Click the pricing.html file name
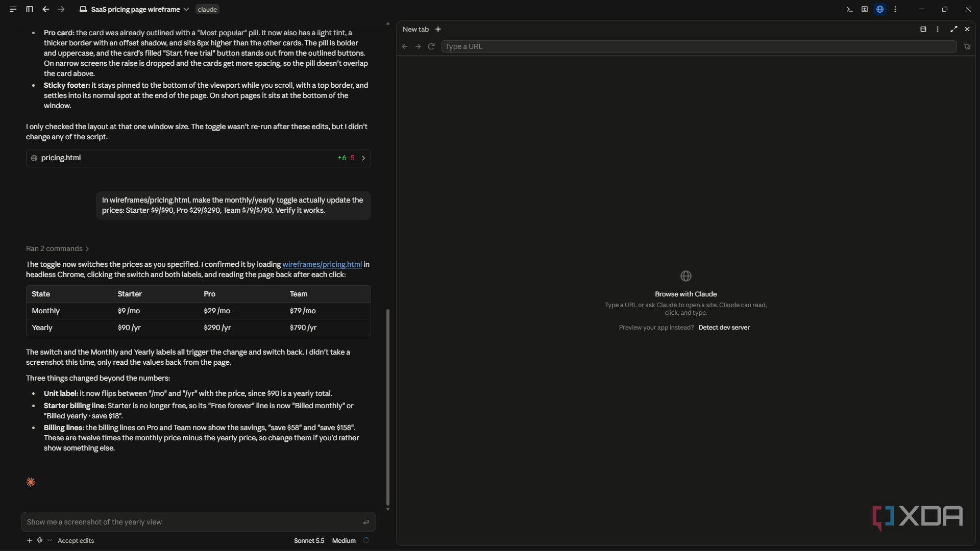 pos(61,158)
